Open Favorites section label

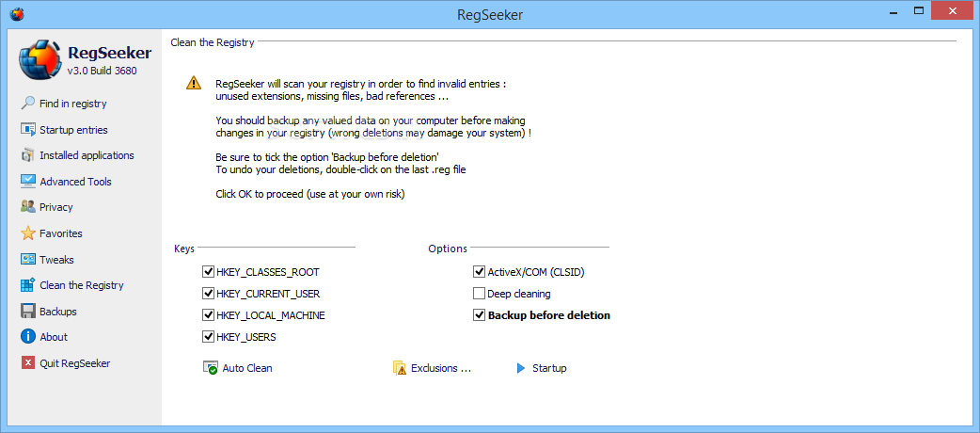point(60,233)
